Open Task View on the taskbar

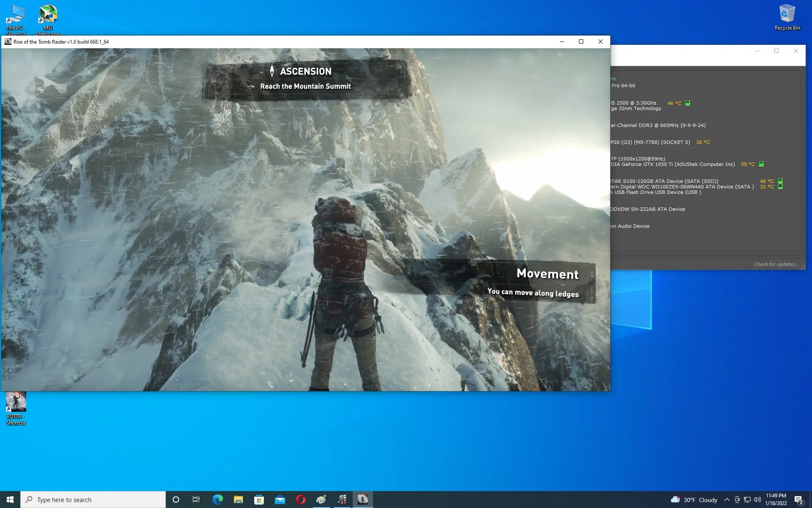point(196,500)
